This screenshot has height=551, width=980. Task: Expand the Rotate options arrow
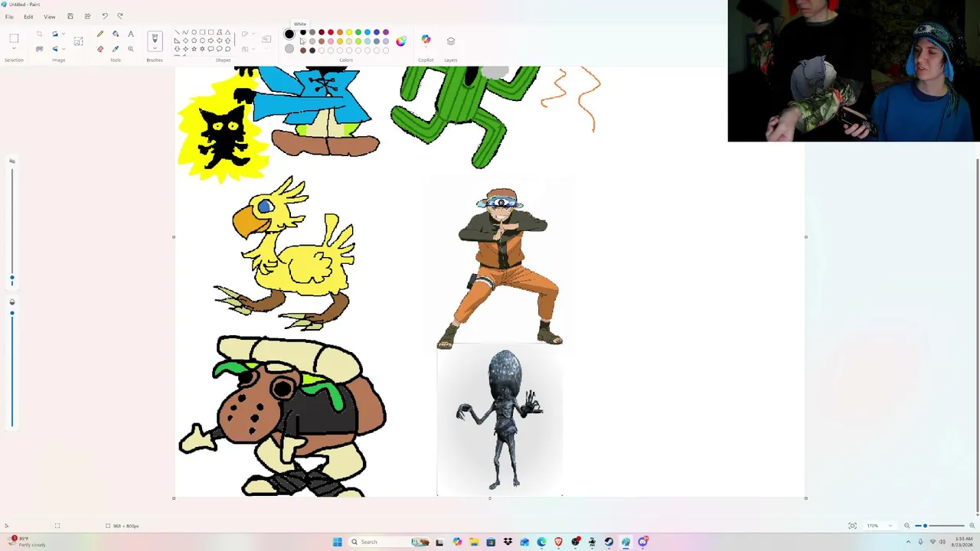(64, 34)
